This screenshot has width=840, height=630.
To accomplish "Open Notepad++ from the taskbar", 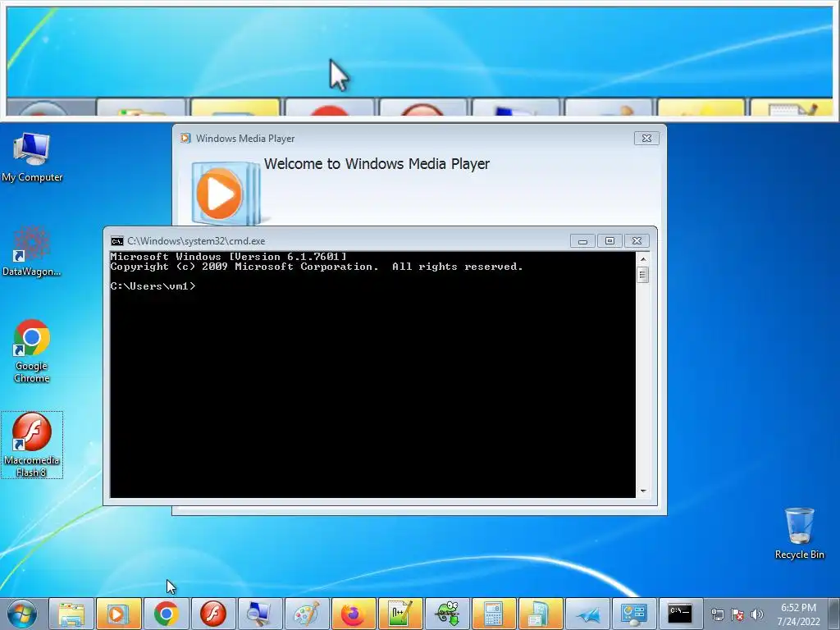I will [400, 614].
